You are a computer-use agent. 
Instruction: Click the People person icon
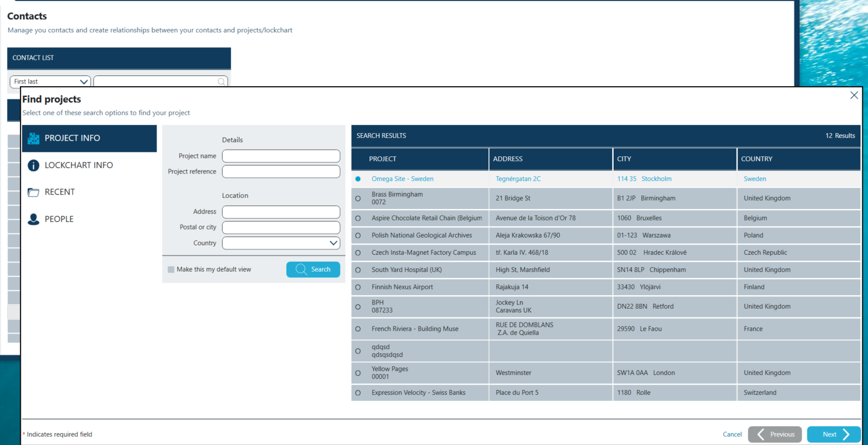click(x=33, y=219)
